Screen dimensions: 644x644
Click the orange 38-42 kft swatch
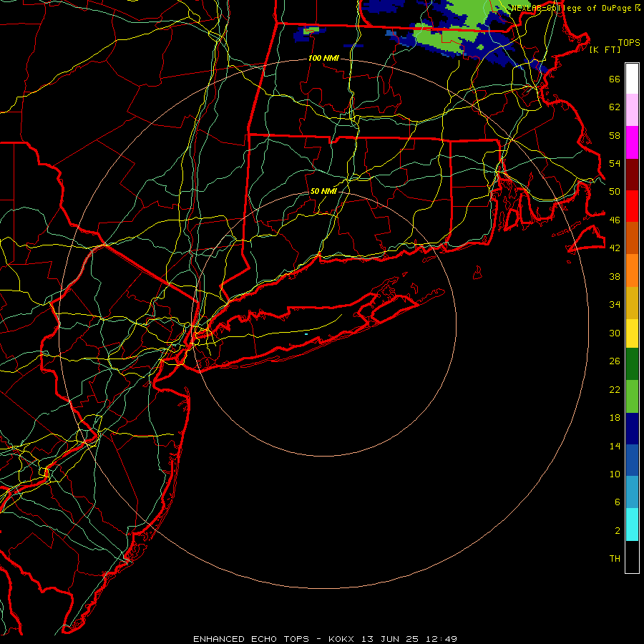pyautogui.click(x=632, y=270)
